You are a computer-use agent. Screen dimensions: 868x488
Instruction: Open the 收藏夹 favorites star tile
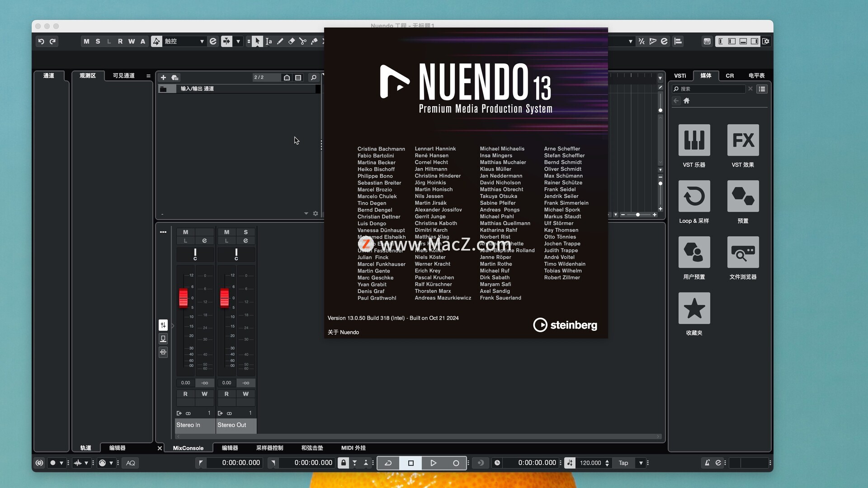pos(694,308)
